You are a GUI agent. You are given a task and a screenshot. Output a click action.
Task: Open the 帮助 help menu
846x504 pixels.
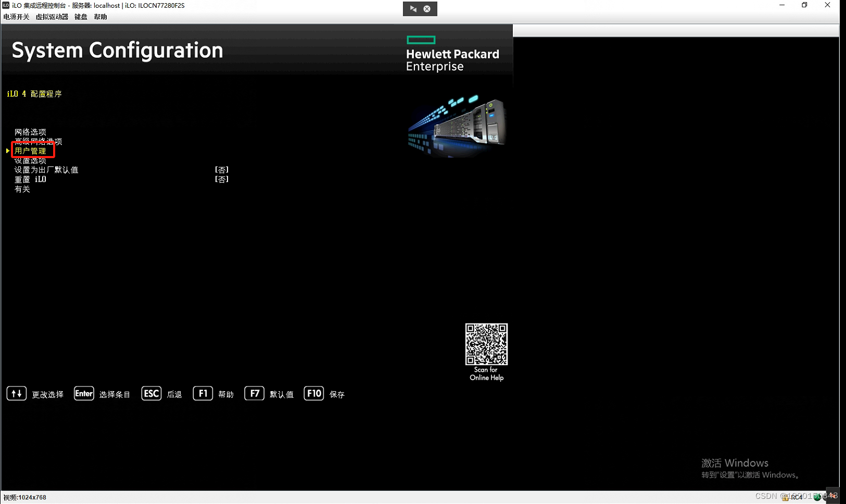(x=100, y=17)
